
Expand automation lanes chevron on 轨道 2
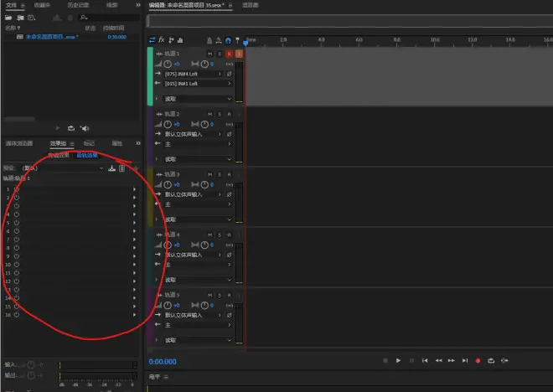click(156, 159)
